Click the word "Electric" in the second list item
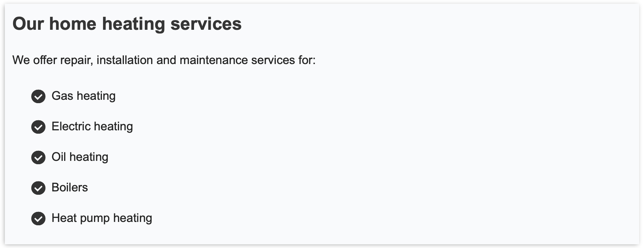This screenshot has width=644, height=248. click(71, 127)
